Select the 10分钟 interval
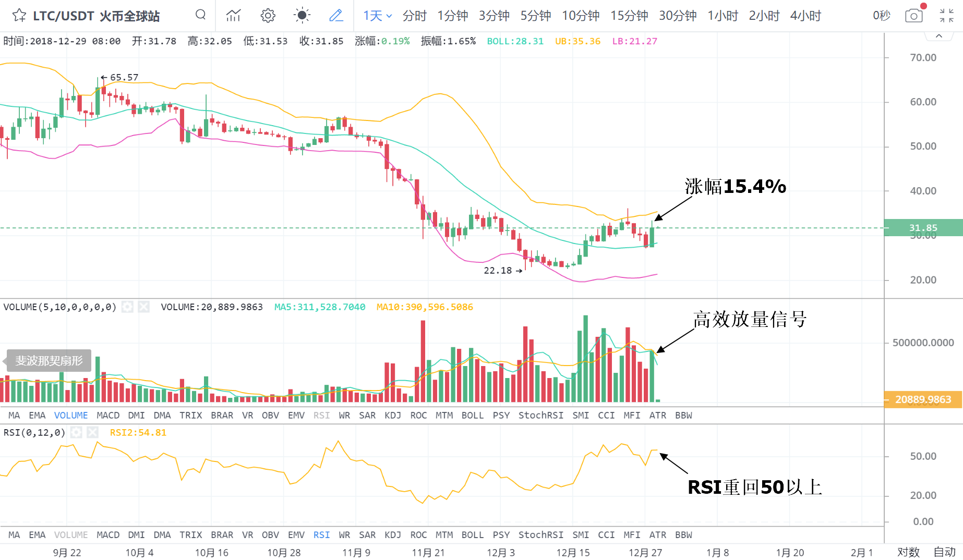This screenshot has width=963, height=560. 581,16
